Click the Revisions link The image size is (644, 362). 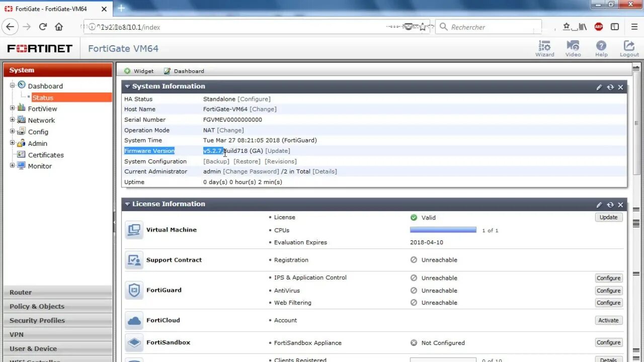pos(281,161)
